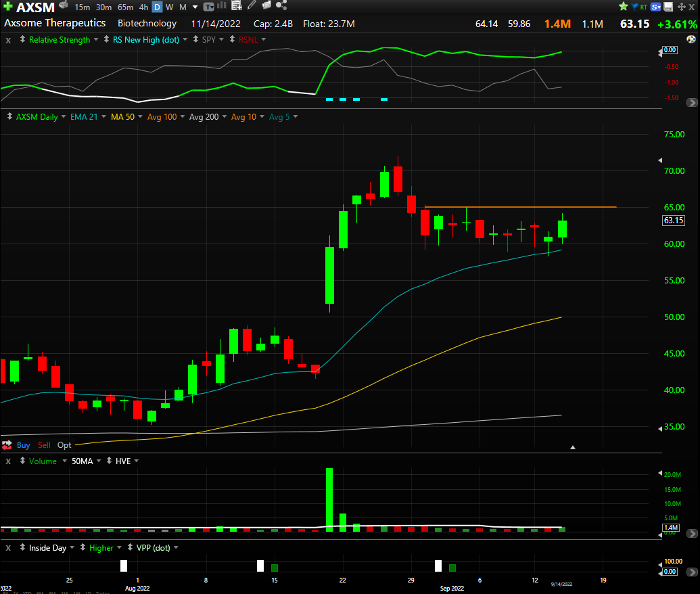
Task: Expand the Relative Strength dropdown arrow
Action: pyautogui.click(x=96, y=40)
